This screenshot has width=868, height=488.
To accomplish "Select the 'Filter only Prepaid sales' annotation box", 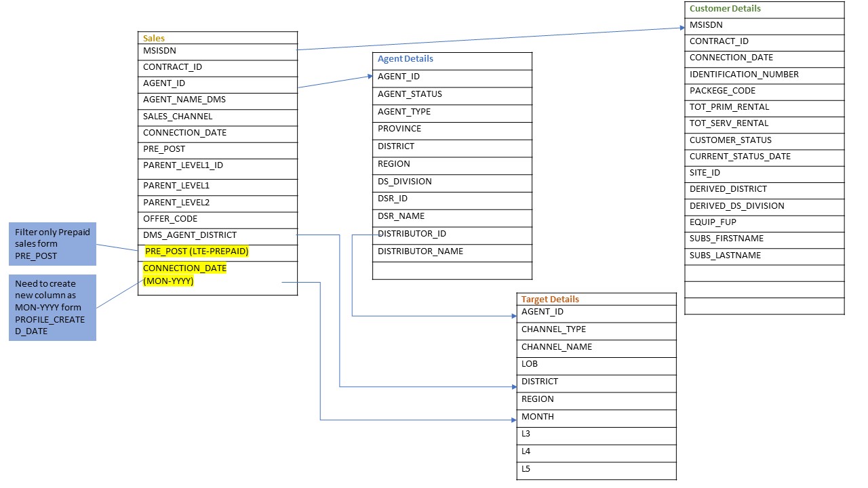I will click(x=52, y=244).
